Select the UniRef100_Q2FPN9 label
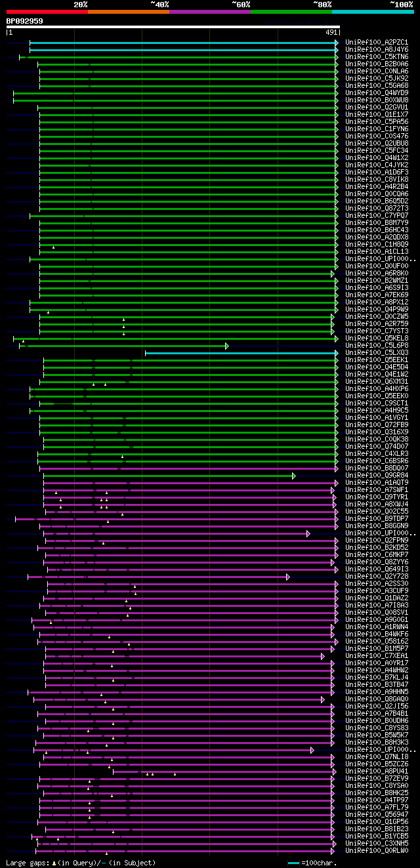 pyautogui.click(x=377, y=540)
